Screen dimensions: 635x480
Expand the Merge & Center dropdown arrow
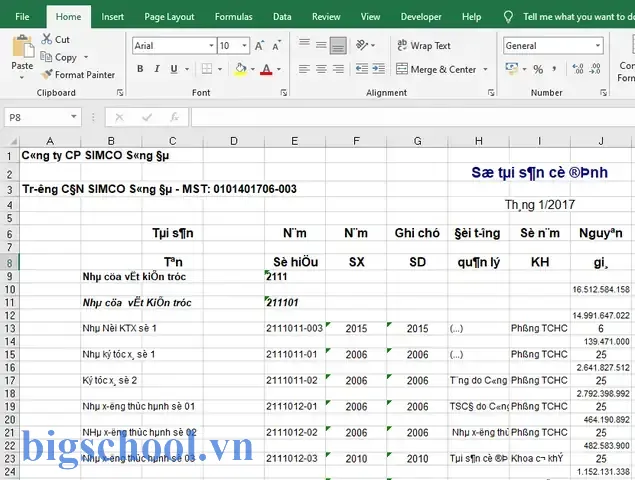pyautogui.click(x=485, y=69)
